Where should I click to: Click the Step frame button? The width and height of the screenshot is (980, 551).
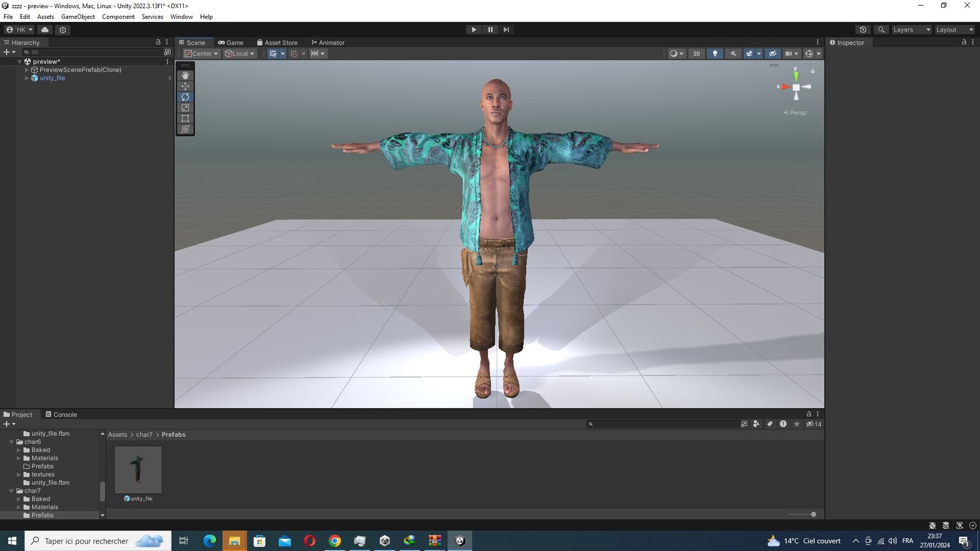tap(506, 29)
